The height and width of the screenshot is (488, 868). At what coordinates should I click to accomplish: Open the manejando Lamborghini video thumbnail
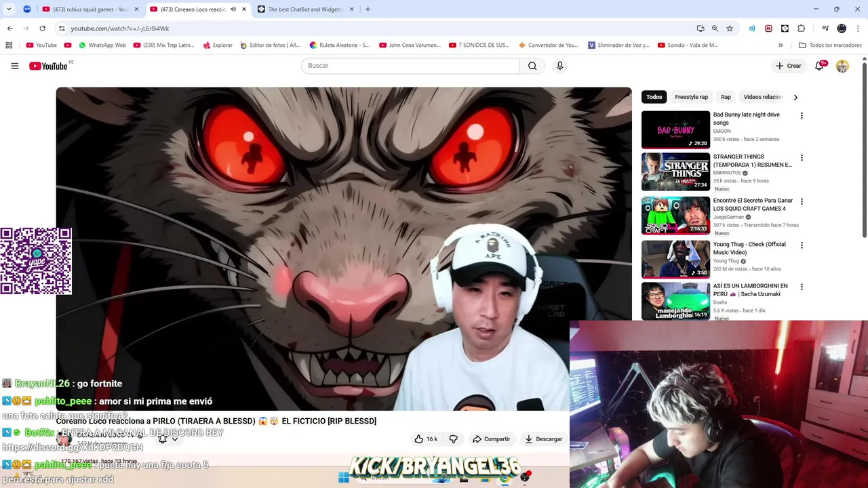pyautogui.click(x=675, y=301)
